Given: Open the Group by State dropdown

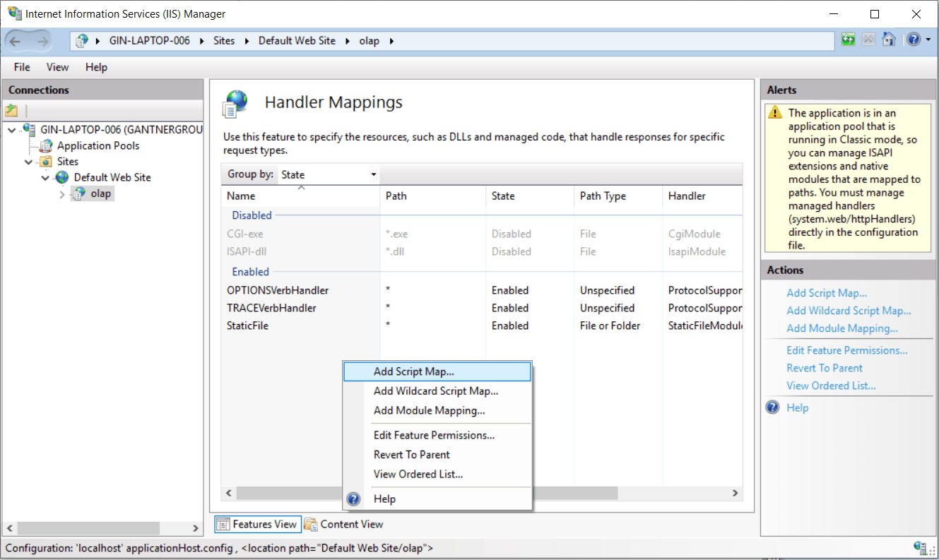Looking at the screenshot, I should pos(329,174).
